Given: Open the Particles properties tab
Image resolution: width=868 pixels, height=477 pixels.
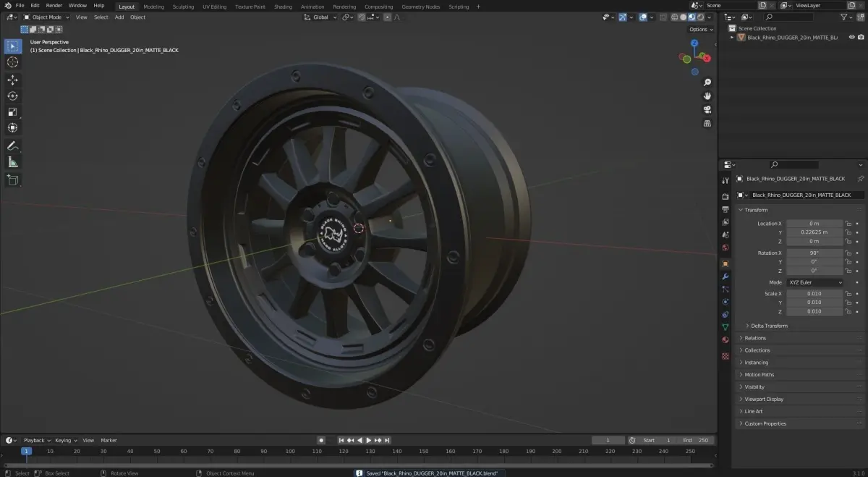Looking at the screenshot, I should coord(726,290).
